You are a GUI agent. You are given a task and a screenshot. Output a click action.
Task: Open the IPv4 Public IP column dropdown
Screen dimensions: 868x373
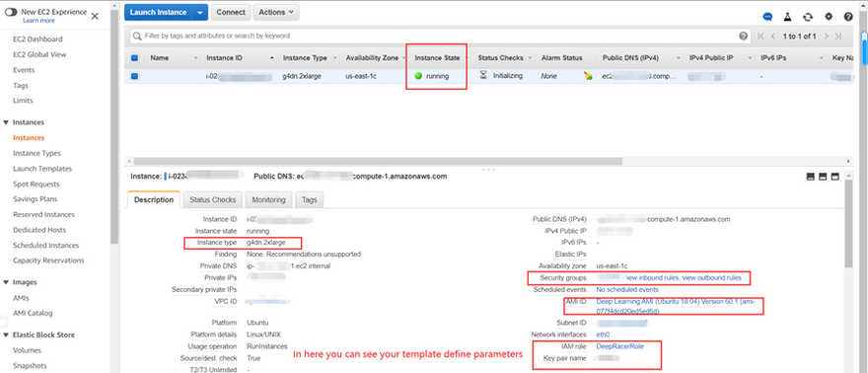click(x=750, y=58)
